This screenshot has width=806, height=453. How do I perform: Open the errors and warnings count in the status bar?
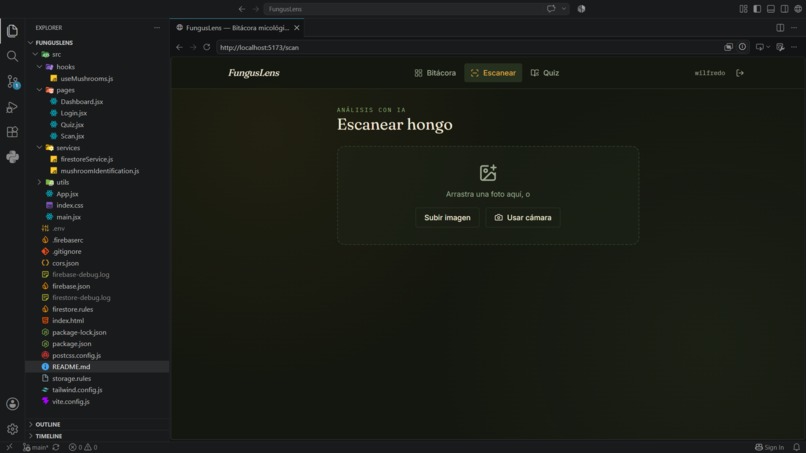point(83,447)
